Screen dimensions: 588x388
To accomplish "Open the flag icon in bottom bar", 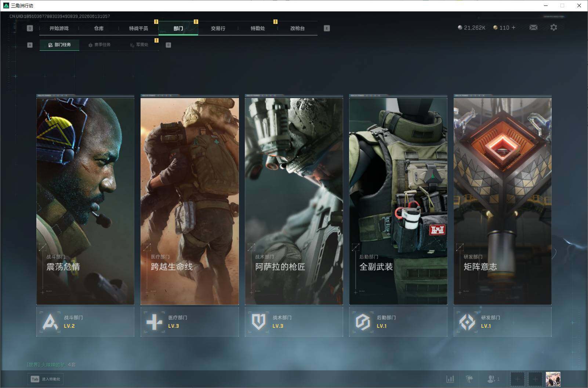I will pyautogui.click(x=469, y=379).
